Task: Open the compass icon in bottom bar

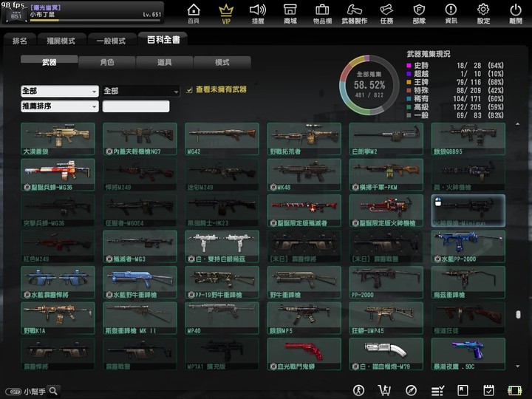Action: tap(411, 391)
